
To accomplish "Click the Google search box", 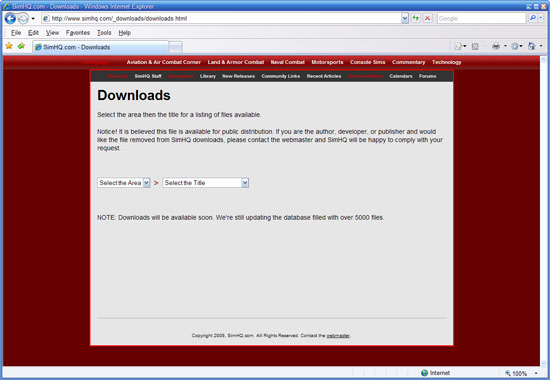I will pos(481,18).
